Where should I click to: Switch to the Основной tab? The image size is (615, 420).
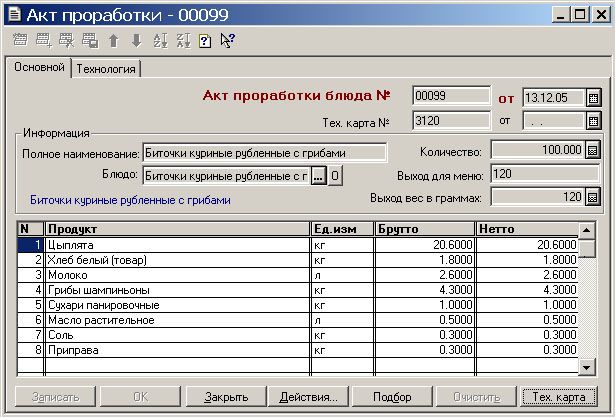coord(39,67)
